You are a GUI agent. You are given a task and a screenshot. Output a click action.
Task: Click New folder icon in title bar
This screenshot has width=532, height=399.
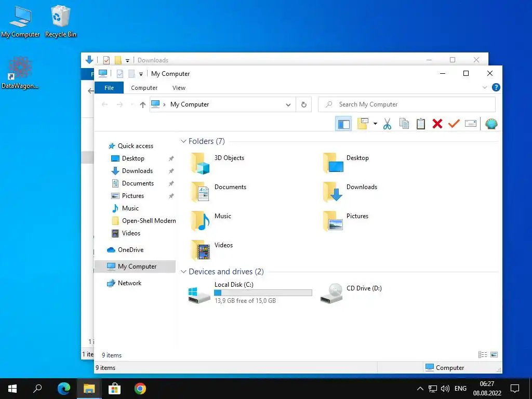[131, 74]
